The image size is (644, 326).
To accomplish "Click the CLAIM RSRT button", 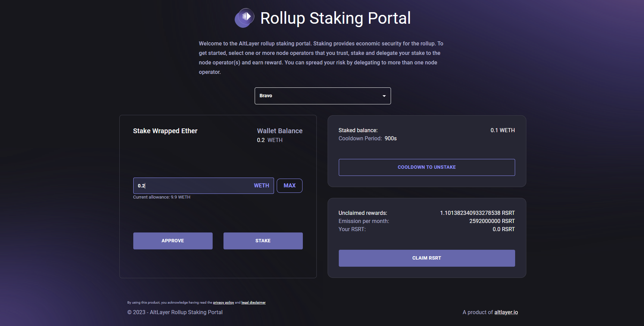I will [x=427, y=258].
